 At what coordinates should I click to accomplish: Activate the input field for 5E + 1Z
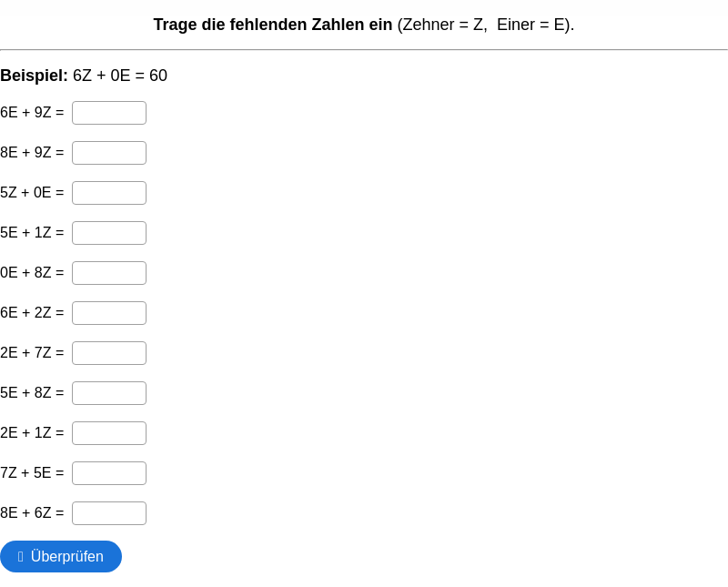pyautogui.click(x=109, y=233)
